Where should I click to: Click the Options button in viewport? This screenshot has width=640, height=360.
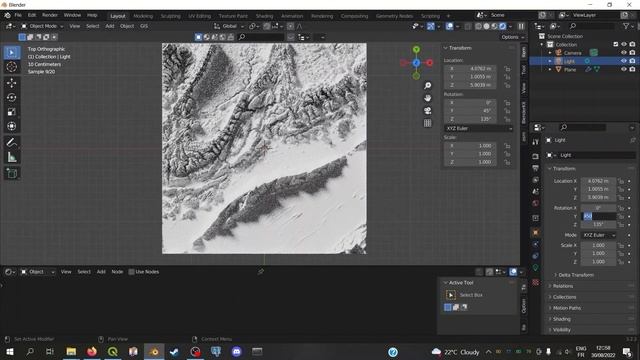click(512, 37)
